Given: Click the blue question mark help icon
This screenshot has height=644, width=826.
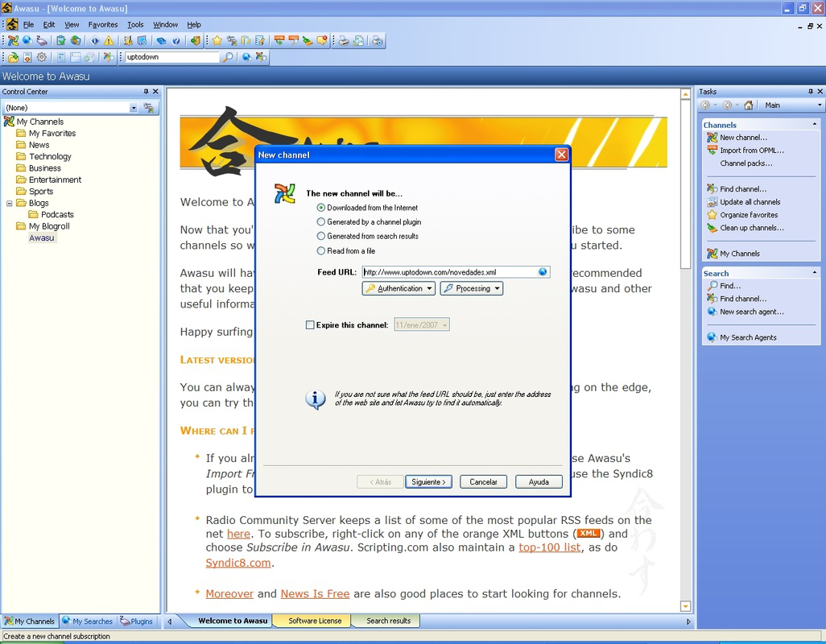Looking at the screenshot, I should [176, 40].
